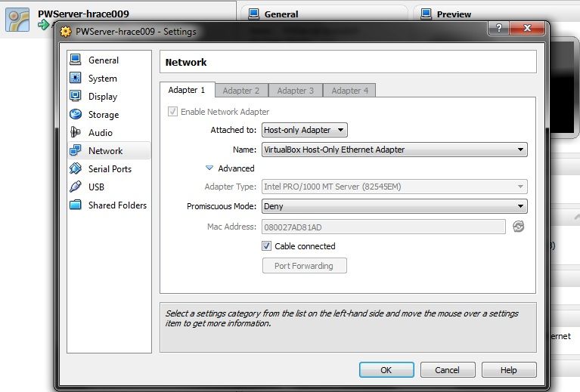
Task: Click the Mac Address field
Action: coord(383,227)
